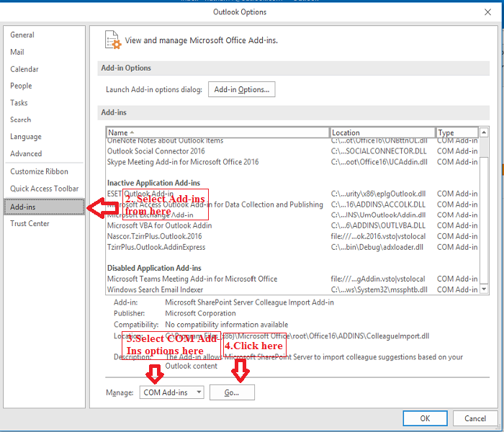
Task: Open the Add-in Options... dialog button
Action: pyautogui.click(x=241, y=89)
